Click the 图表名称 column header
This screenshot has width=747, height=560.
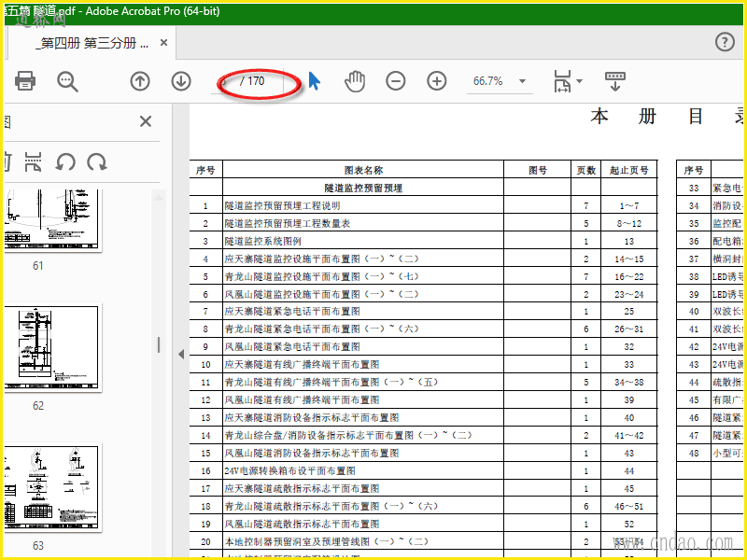point(363,170)
